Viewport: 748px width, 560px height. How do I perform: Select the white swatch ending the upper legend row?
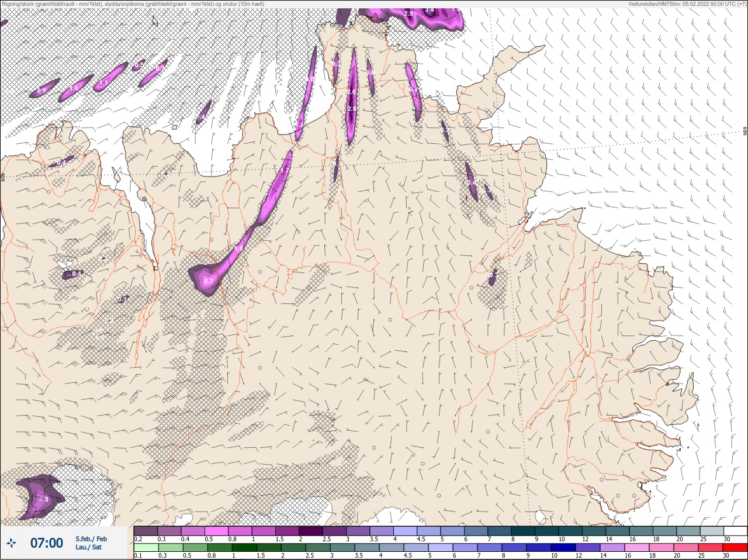(735, 531)
